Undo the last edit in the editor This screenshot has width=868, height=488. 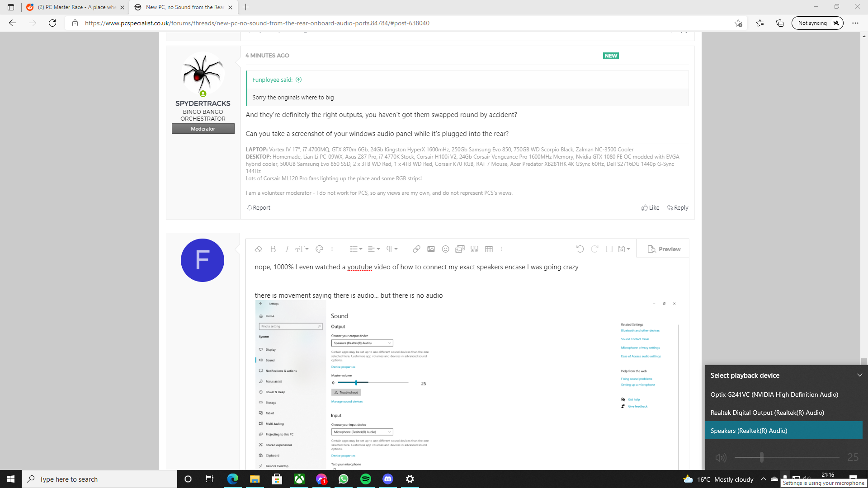580,249
